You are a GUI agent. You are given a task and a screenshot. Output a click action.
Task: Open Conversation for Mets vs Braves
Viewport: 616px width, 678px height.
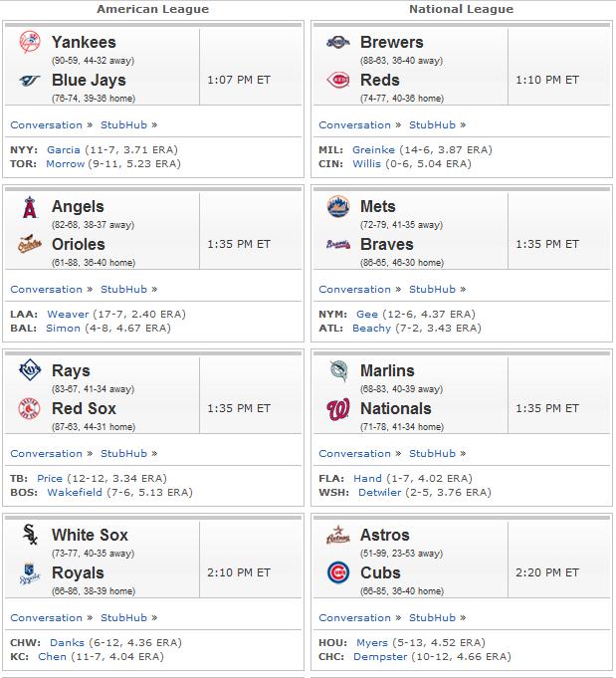click(x=355, y=290)
